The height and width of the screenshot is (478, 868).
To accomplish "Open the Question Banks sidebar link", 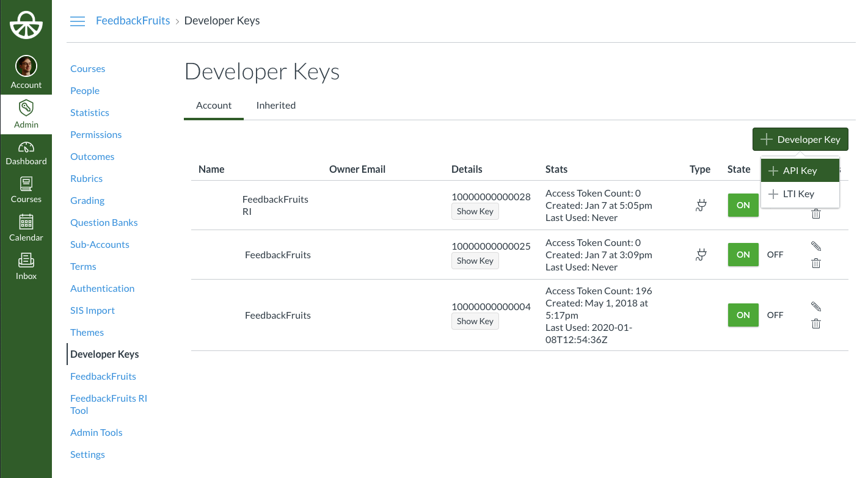I will 104,222.
